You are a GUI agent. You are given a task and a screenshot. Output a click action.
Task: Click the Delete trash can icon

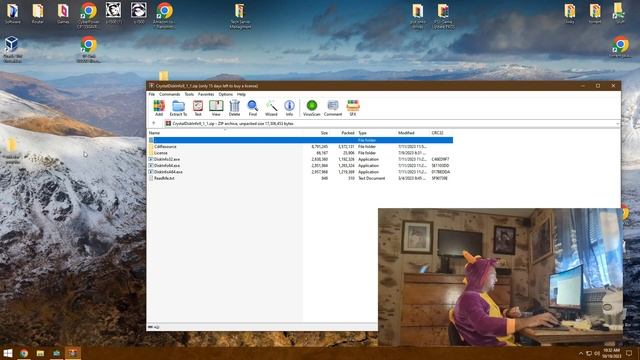pos(234,108)
